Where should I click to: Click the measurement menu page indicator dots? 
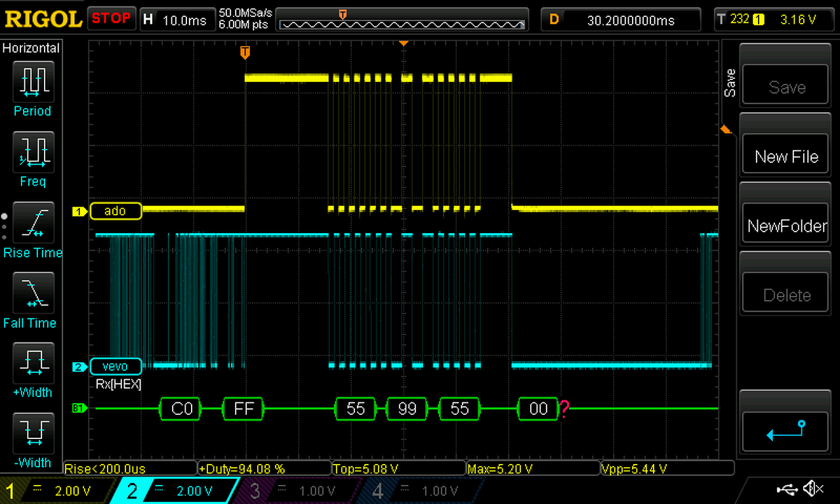click(x=5, y=226)
